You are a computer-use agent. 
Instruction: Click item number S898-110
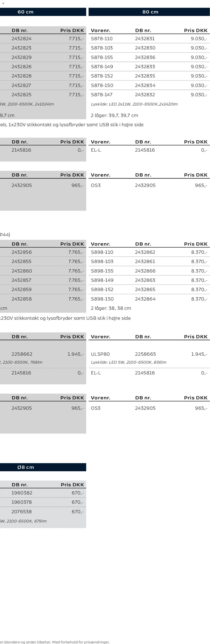(x=102, y=252)
